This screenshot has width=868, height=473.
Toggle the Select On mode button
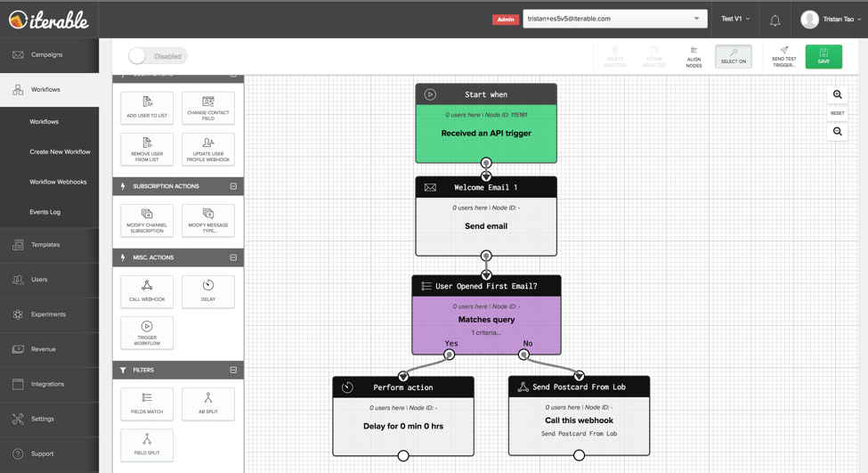(x=734, y=57)
